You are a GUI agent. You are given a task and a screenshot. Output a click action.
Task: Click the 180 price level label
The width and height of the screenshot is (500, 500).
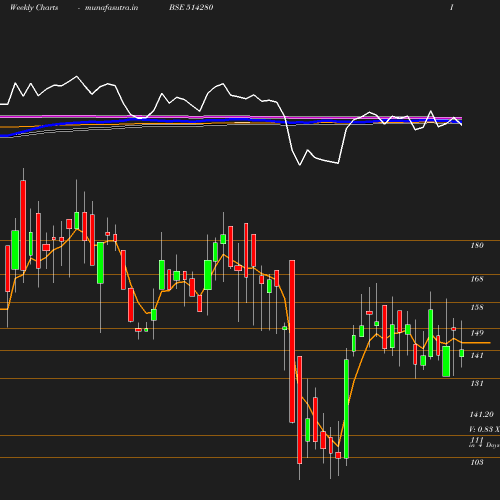[x=477, y=245]
